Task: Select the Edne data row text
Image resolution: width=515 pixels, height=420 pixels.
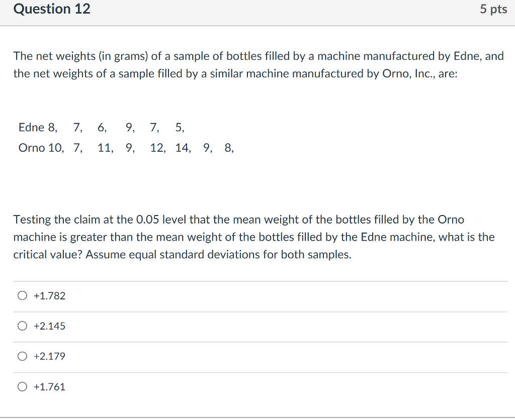Action: click(101, 127)
